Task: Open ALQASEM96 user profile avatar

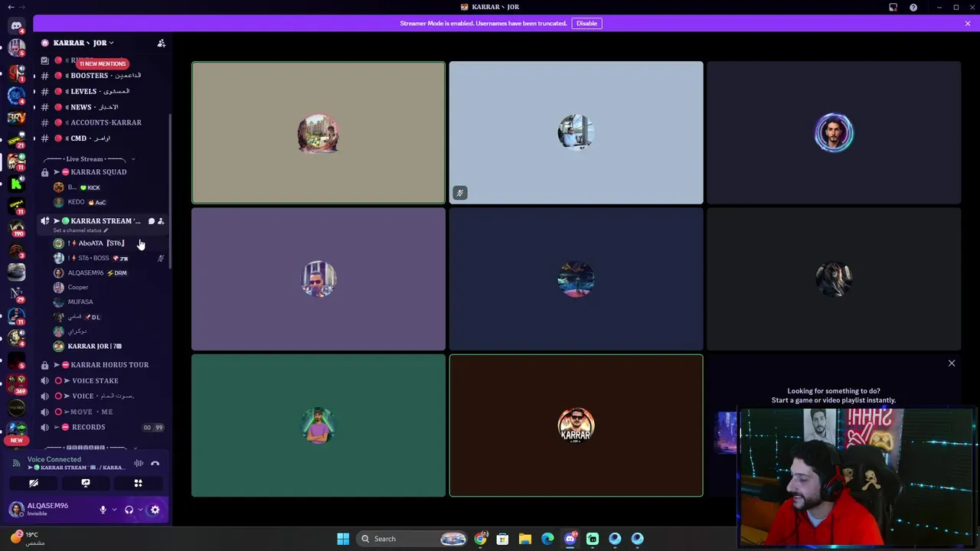Action: pyautogui.click(x=16, y=510)
